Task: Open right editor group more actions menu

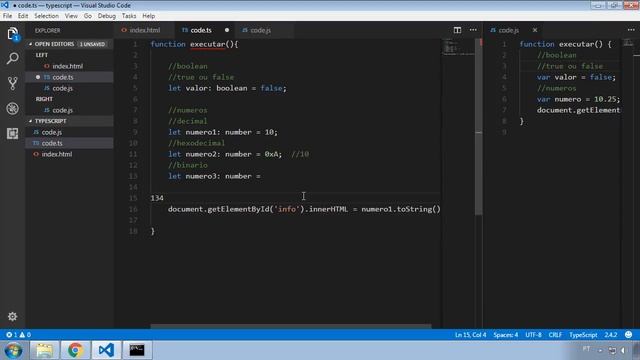Action: 631,30
